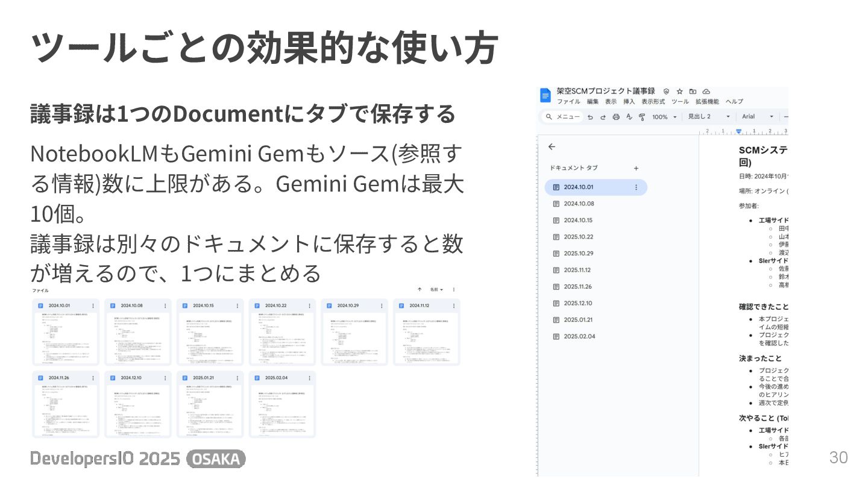The width and height of the screenshot is (868, 488).
Task: Star the 架空SCMプロジェクト議事録 document
Action: tap(679, 91)
